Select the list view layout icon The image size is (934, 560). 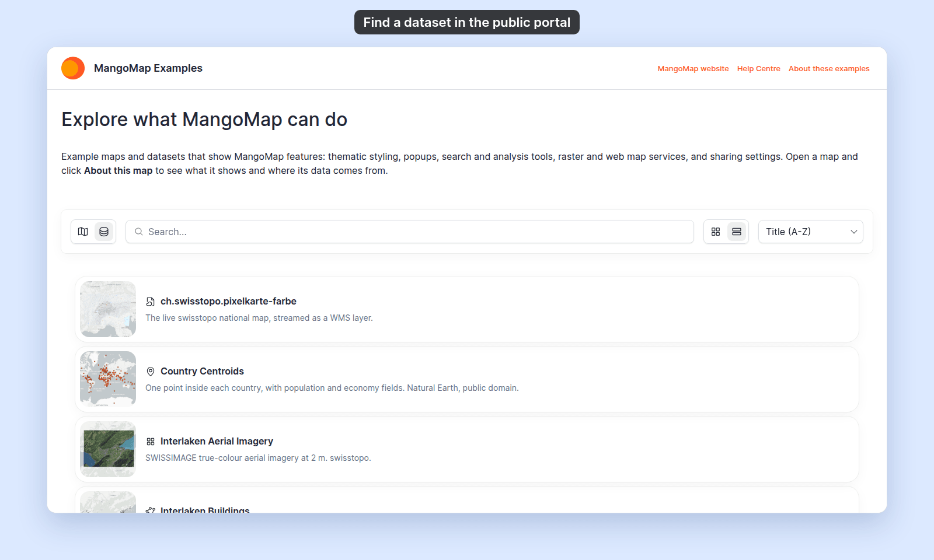(737, 232)
